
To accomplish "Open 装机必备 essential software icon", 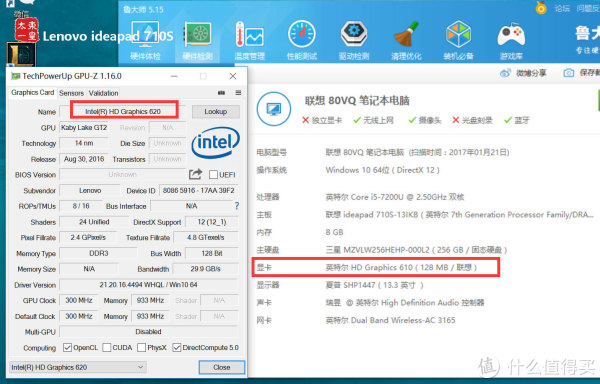I will pyautogui.click(x=458, y=40).
